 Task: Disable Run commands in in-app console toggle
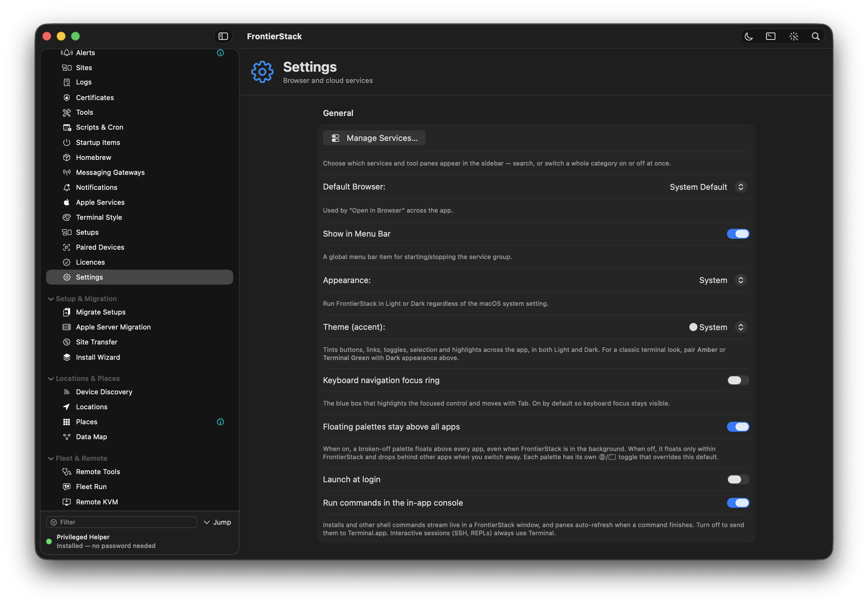tap(738, 503)
